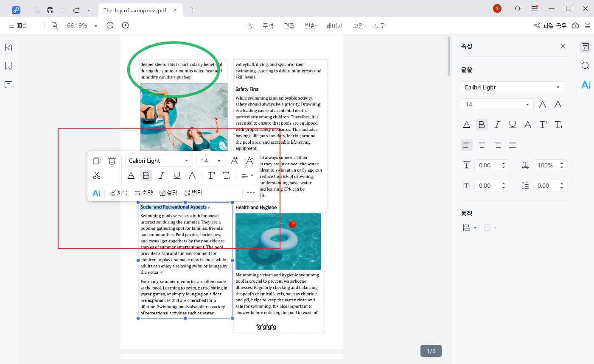Open the search icon in right sidebar
This screenshot has height=364, width=594.
586,66
